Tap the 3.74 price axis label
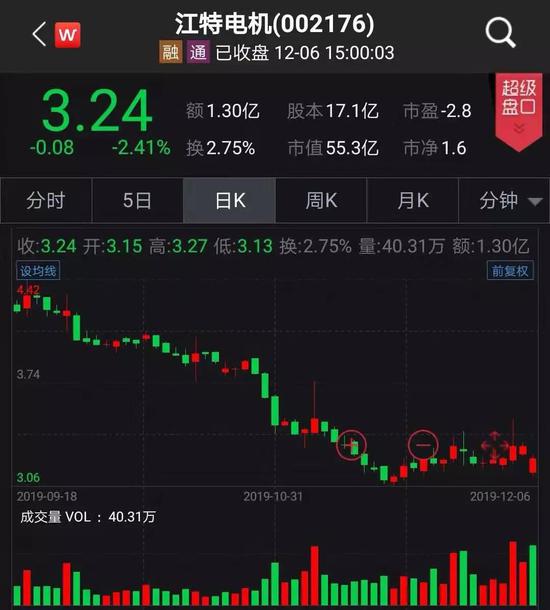This screenshot has width=550, height=610. [x=28, y=374]
